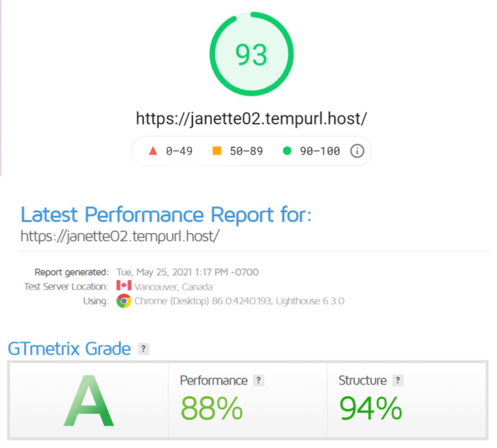This screenshot has width=497, height=448.
Task: Click the Canada flag icon
Action: [123, 286]
